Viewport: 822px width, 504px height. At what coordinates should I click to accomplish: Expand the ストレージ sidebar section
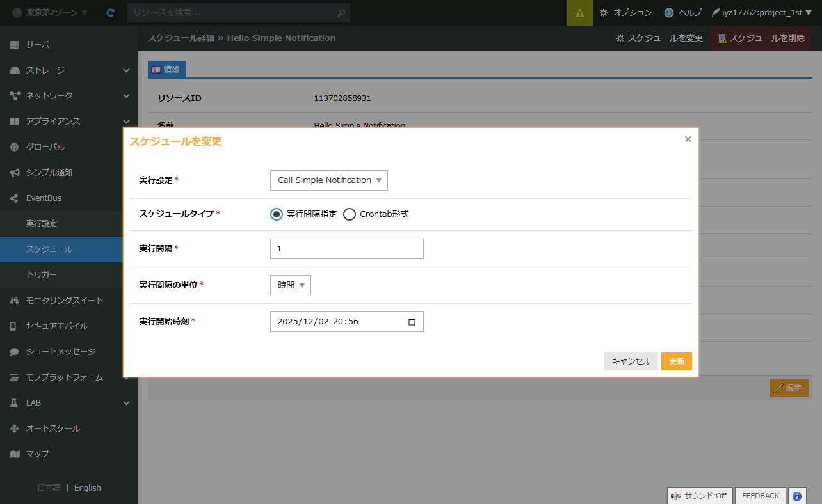click(68, 70)
